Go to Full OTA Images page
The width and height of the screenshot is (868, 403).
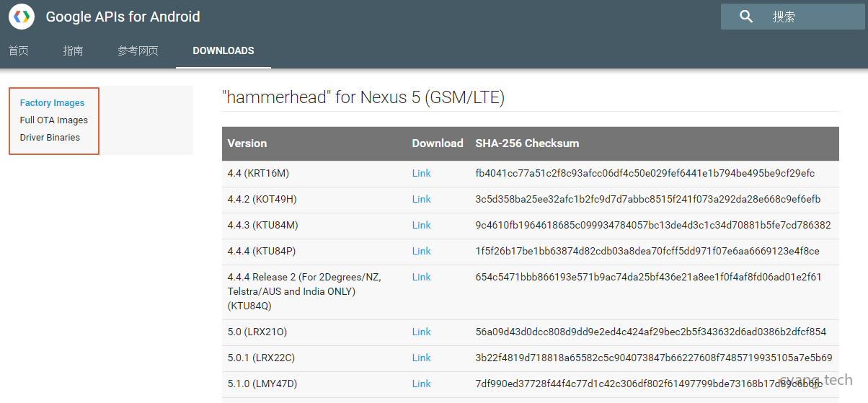point(54,120)
